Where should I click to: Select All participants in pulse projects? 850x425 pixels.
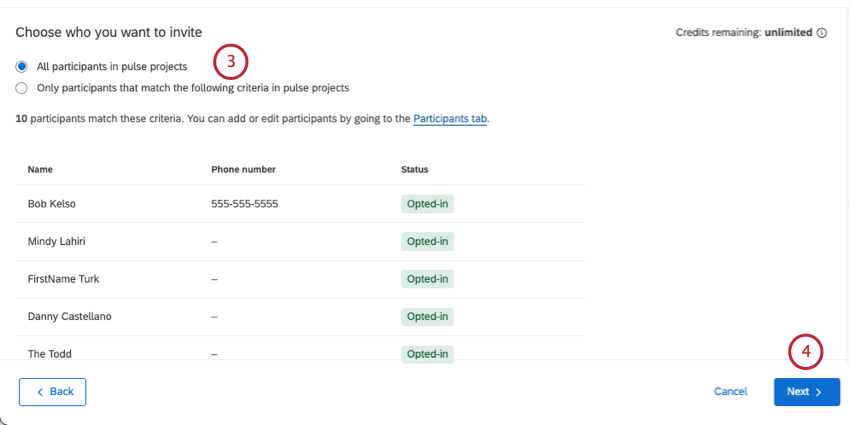click(22, 67)
